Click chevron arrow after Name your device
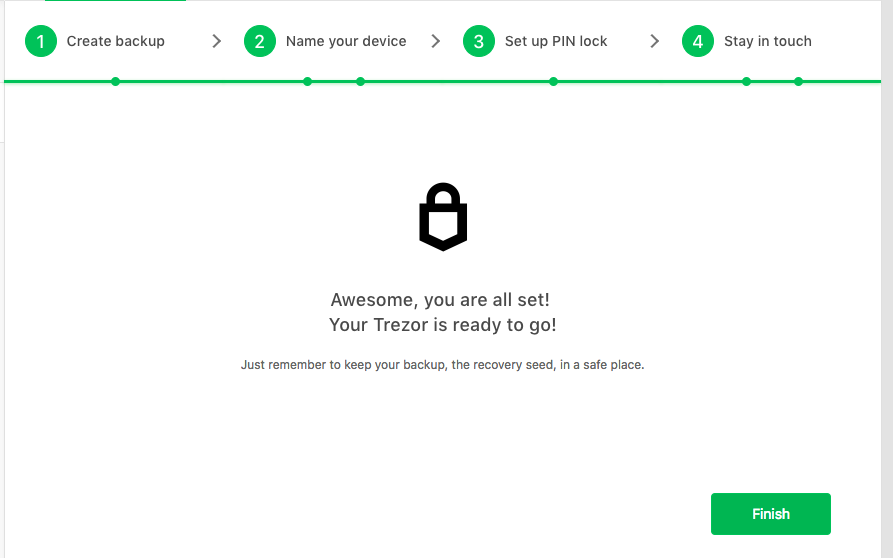Screen dimensions: 893x558 (x=436, y=41)
